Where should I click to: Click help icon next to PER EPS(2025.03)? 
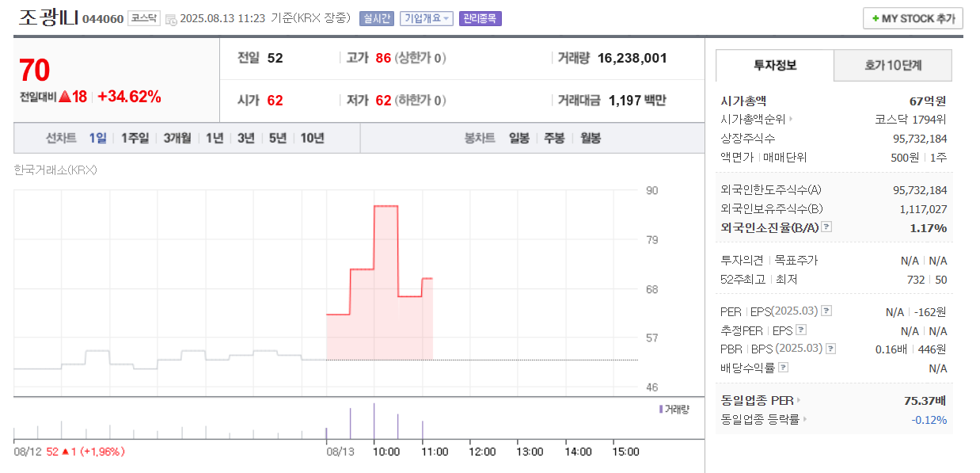(826, 311)
